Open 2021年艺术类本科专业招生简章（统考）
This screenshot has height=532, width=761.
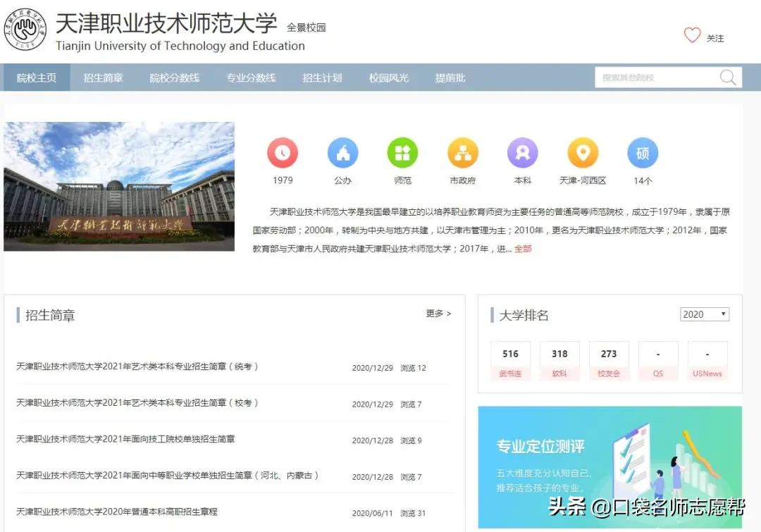coord(137,366)
